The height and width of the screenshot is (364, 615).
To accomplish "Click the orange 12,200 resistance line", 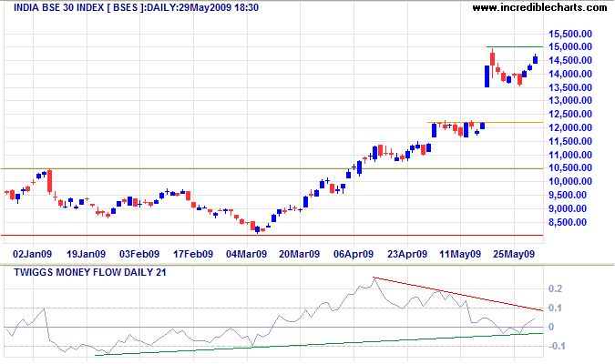I will coord(486,122).
